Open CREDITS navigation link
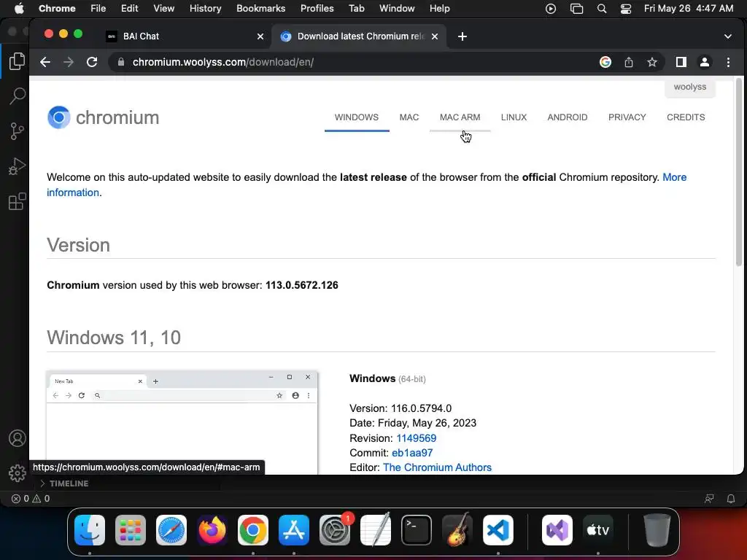 (x=686, y=117)
